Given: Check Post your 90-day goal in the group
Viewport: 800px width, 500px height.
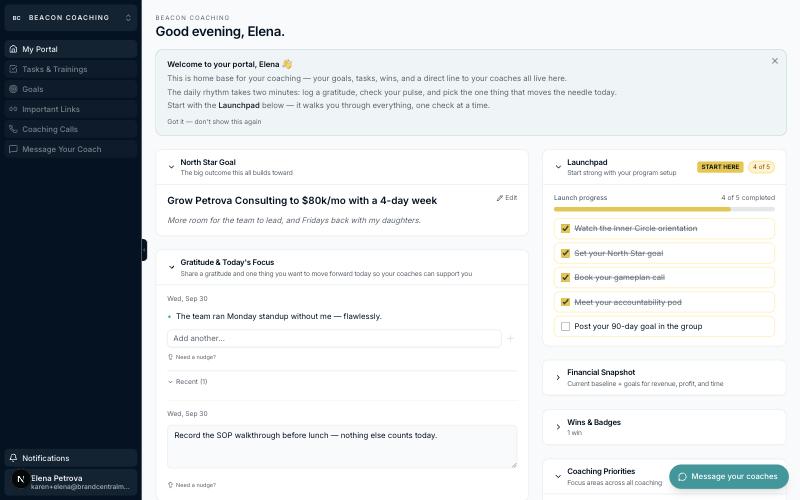Looking at the screenshot, I should pos(565,327).
